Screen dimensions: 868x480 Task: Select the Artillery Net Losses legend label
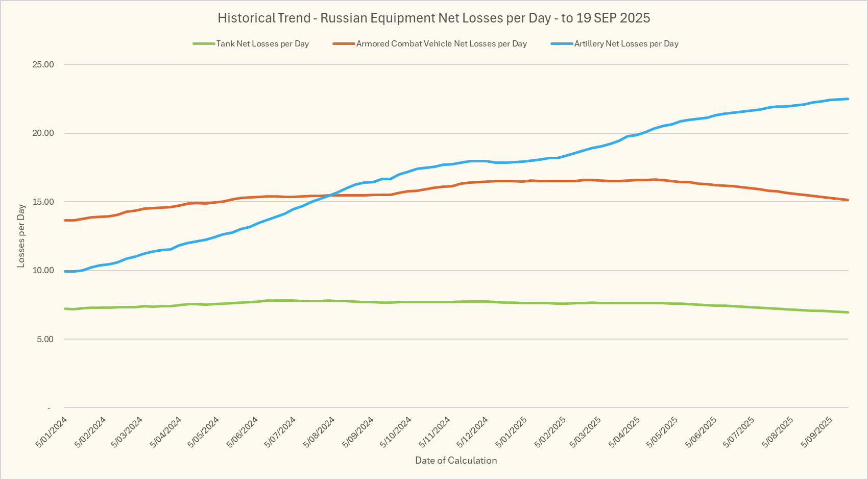point(626,44)
